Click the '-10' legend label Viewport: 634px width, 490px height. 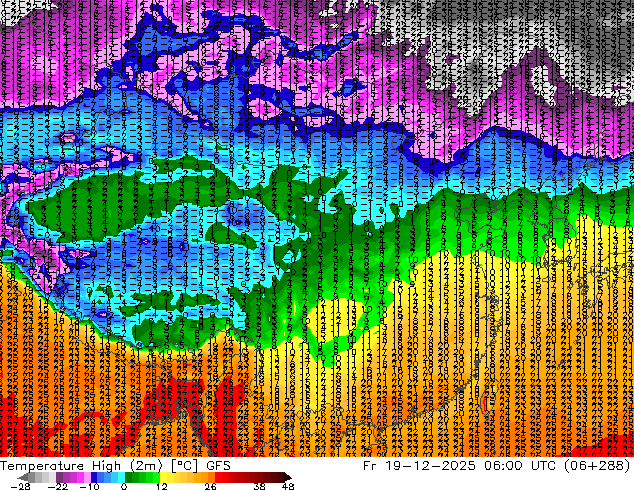tap(89, 486)
